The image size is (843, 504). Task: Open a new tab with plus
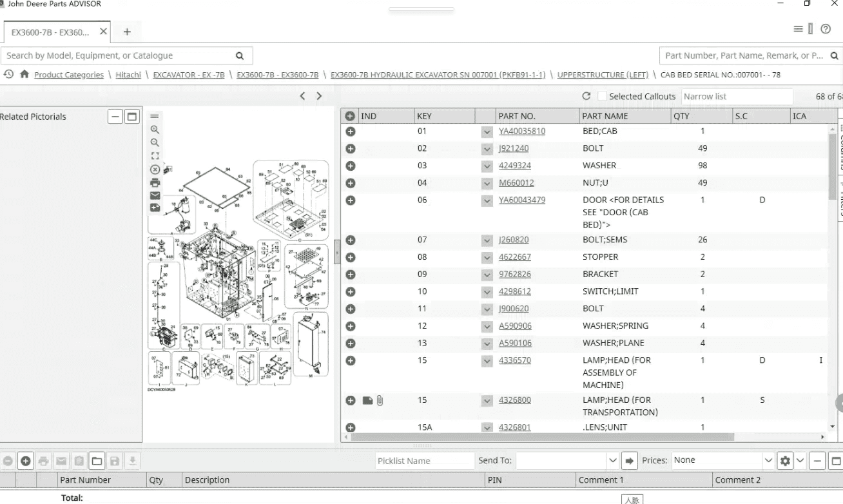click(127, 32)
